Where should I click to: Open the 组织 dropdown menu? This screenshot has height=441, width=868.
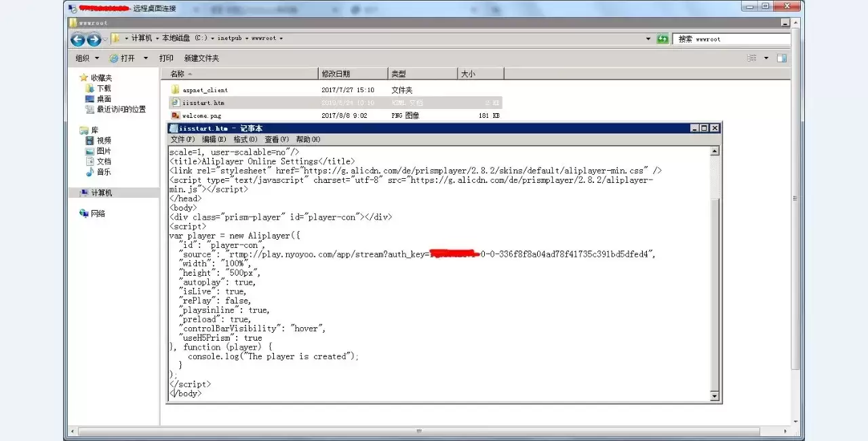87,58
